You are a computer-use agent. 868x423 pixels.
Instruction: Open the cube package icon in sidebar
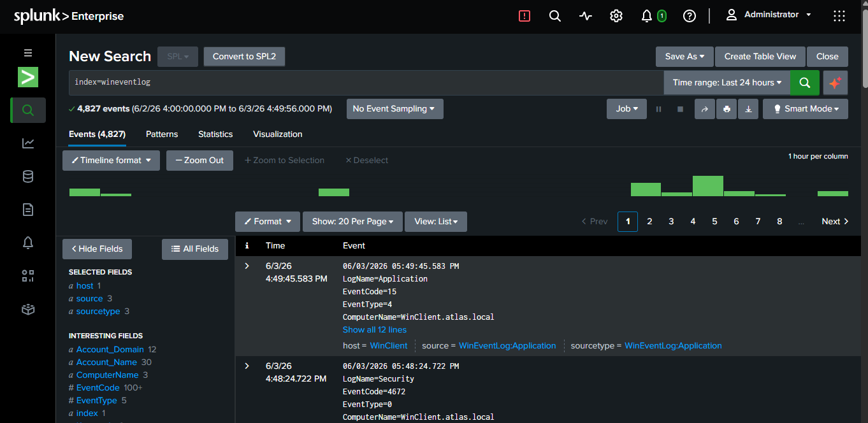(x=28, y=309)
